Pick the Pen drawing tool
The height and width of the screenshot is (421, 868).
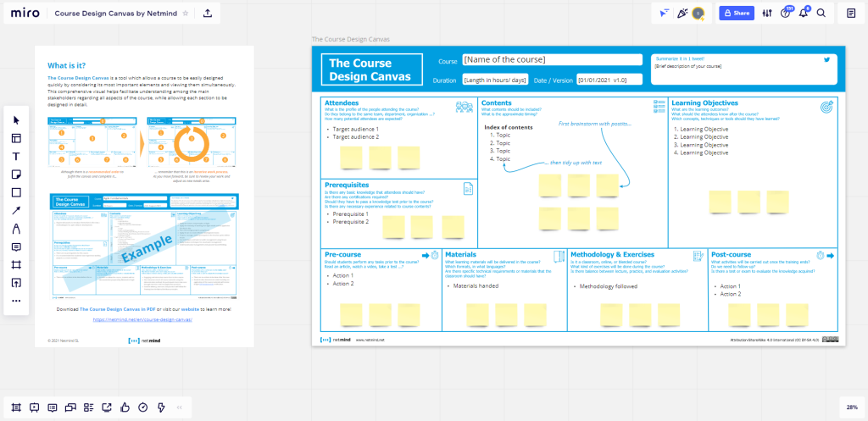pyautogui.click(x=16, y=229)
